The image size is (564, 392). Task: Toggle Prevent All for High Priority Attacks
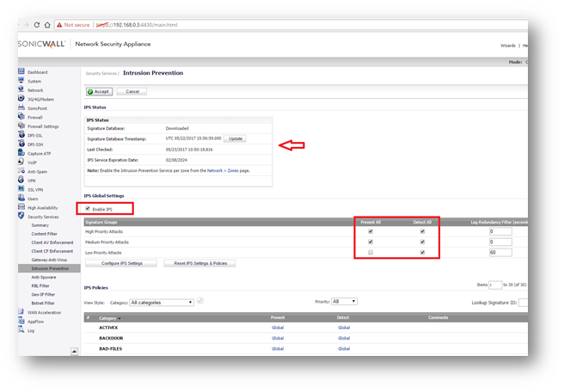pos(371,231)
